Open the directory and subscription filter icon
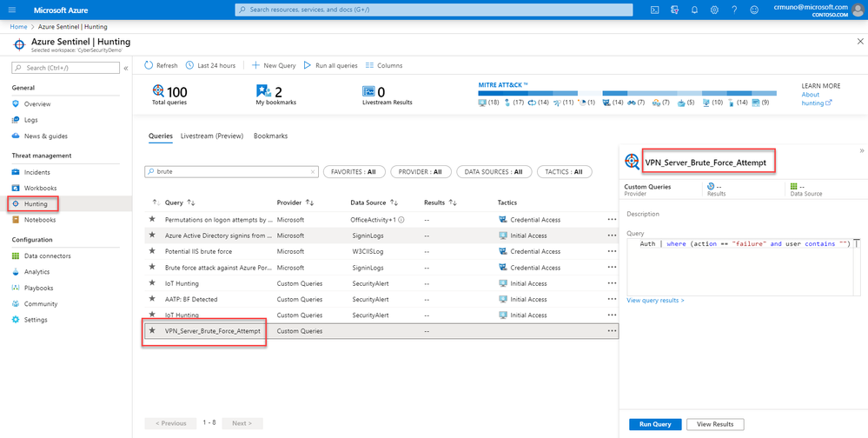The height and width of the screenshot is (438, 868). click(x=674, y=10)
